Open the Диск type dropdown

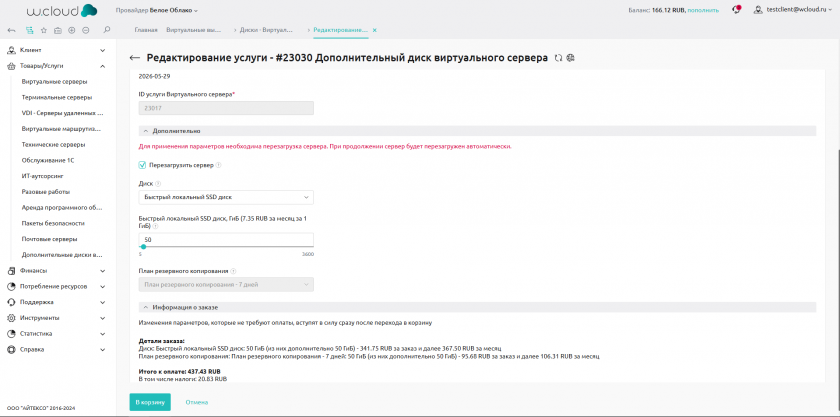coord(226,198)
